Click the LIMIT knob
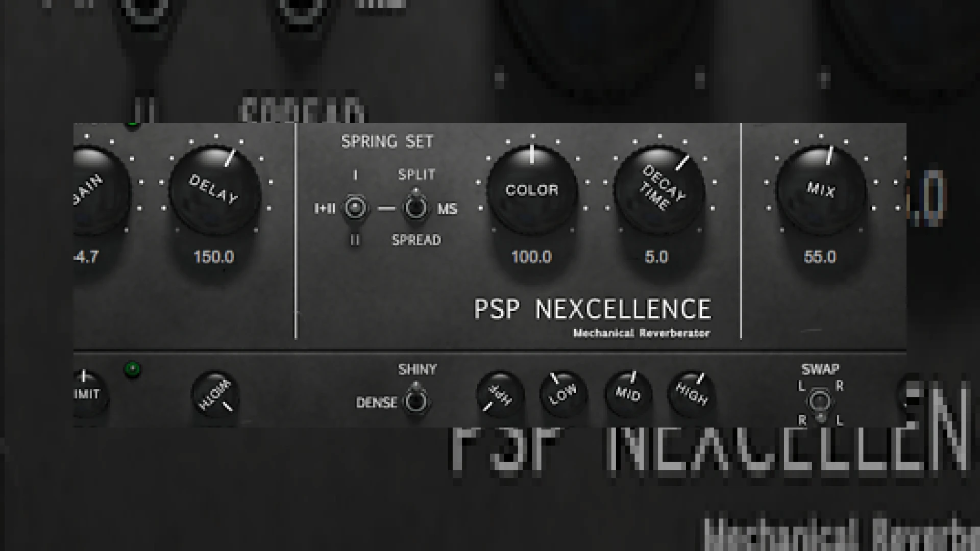 pos(90,394)
